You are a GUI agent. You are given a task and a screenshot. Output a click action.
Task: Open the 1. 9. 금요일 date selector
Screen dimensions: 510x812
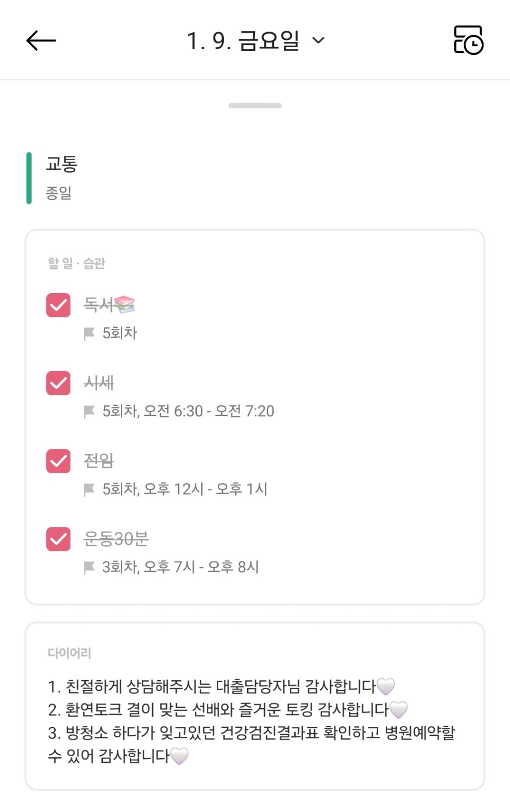tap(244, 41)
